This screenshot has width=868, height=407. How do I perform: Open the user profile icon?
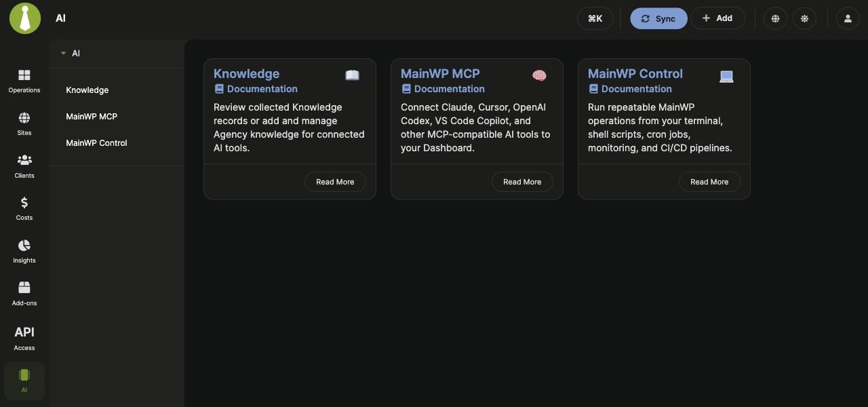(848, 18)
